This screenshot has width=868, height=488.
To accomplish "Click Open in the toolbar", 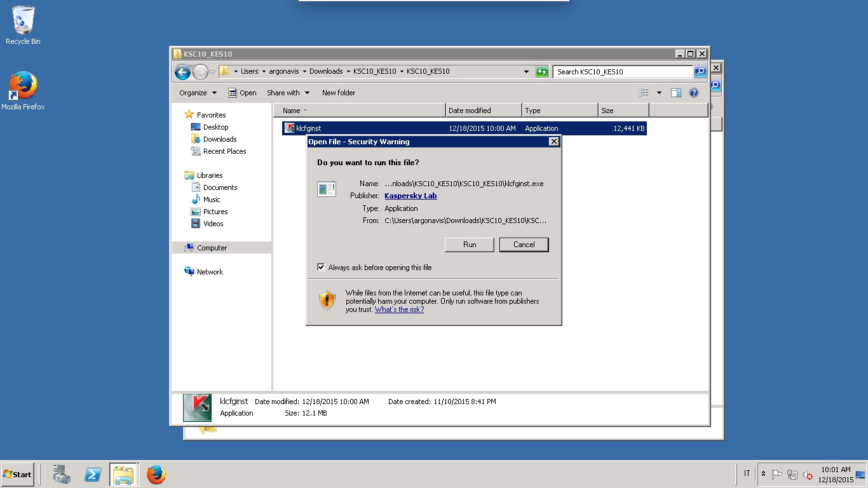I will [242, 93].
